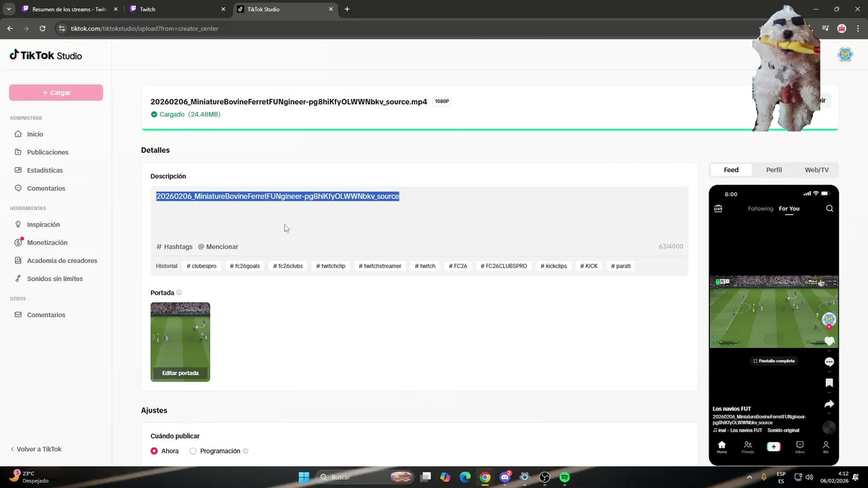Image resolution: width=868 pixels, height=488 pixels.
Task: Click the pink Cargar button
Action: point(56,93)
